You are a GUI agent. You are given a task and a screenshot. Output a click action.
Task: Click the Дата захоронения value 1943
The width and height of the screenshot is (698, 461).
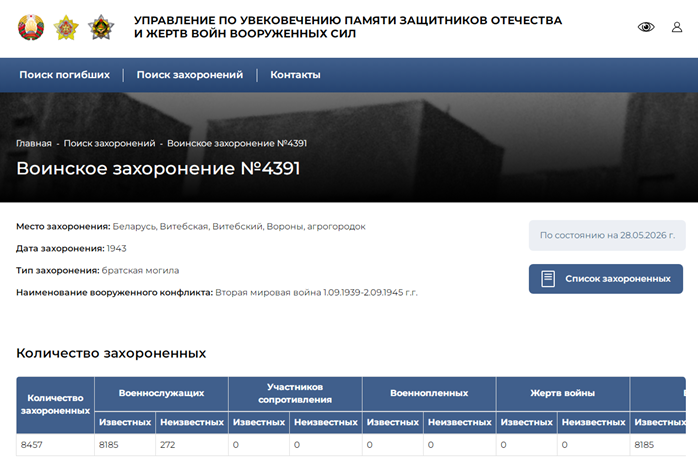(x=117, y=248)
